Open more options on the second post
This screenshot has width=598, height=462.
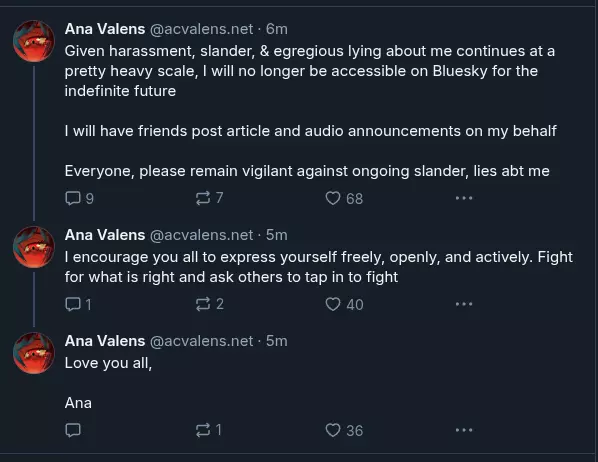tap(464, 304)
